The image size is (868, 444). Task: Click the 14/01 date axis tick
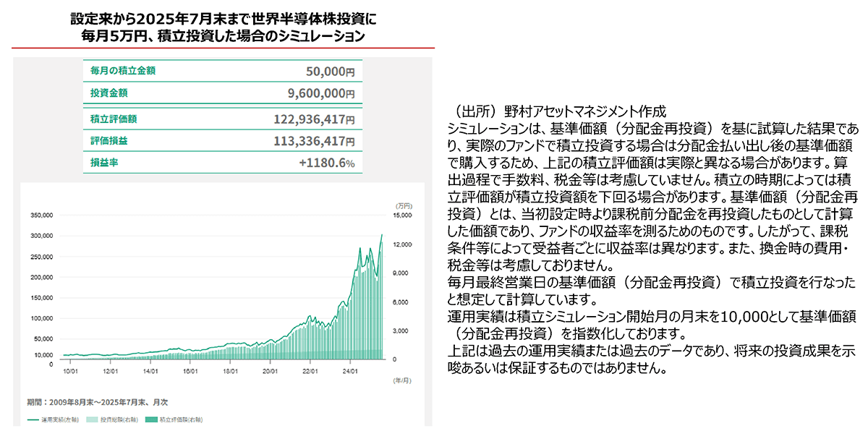tap(150, 370)
